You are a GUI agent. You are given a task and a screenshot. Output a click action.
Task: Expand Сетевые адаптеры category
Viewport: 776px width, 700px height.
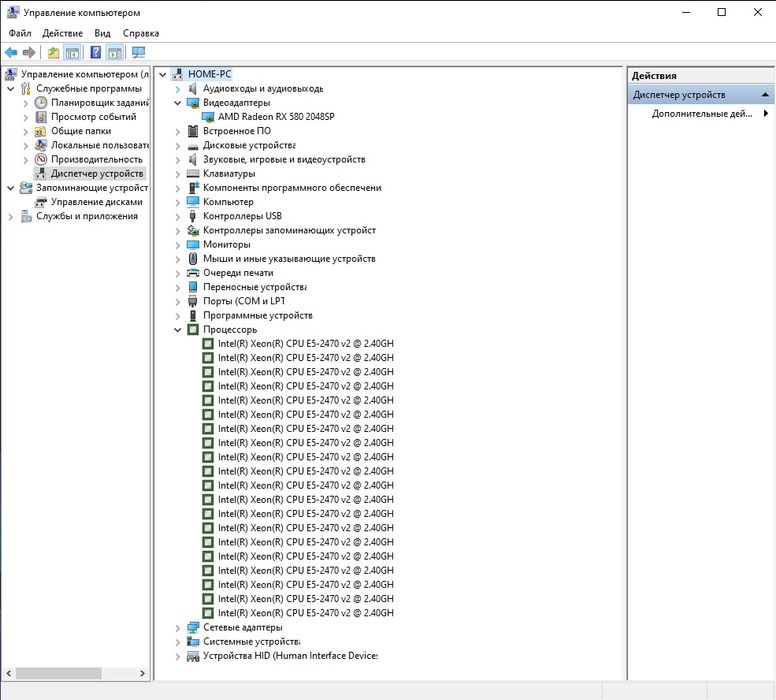pos(178,628)
